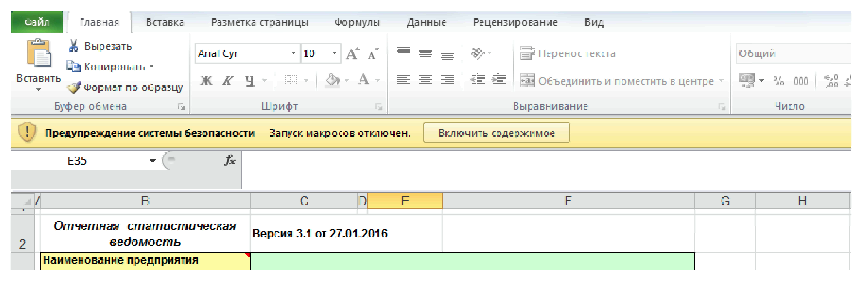Open the Name Box dropdown arrow

153,161
